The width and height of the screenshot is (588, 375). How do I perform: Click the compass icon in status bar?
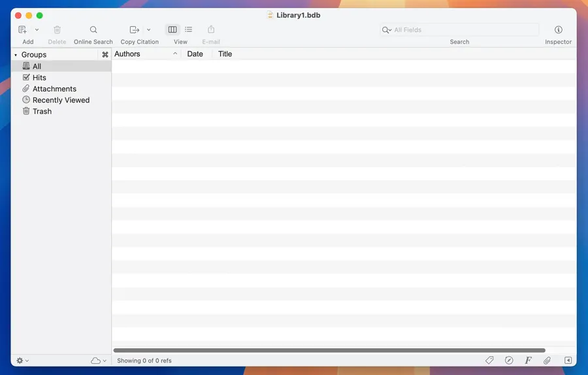[509, 361]
